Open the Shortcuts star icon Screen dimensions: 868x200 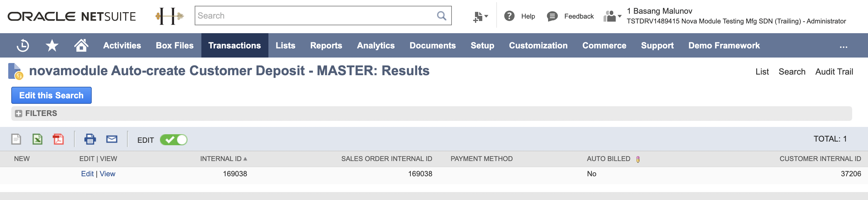click(x=52, y=45)
